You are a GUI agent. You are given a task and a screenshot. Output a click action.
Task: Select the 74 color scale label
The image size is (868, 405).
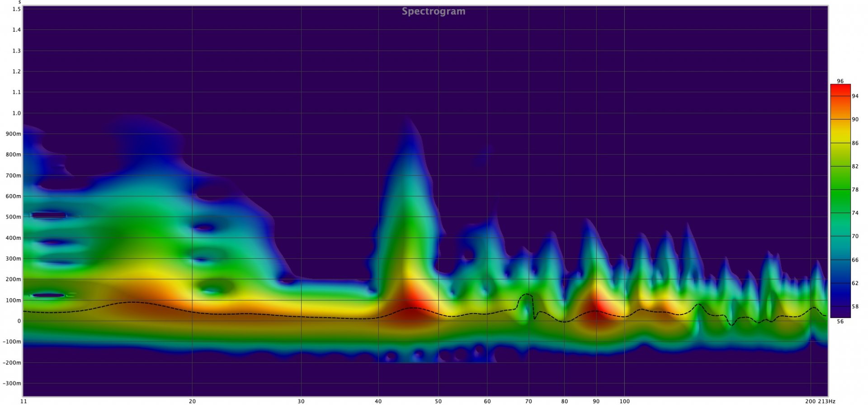pyautogui.click(x=855, y=213)
